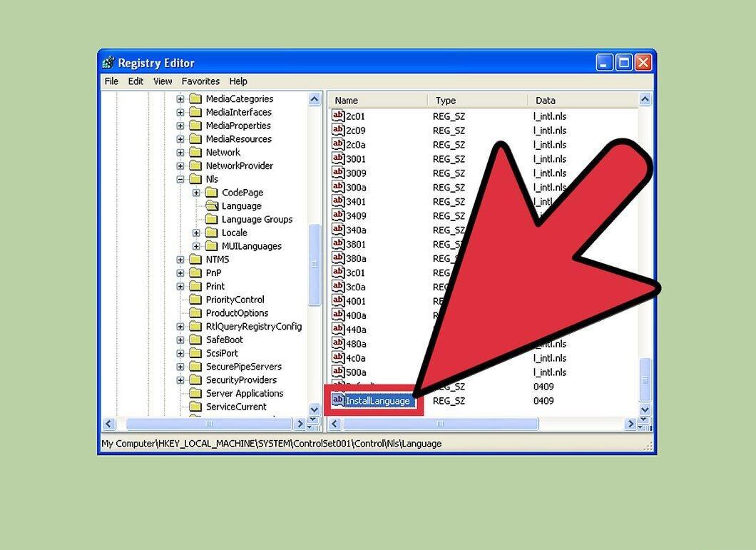The width and height of the screenshot is (756, 550).
Task: Select the 3001 string value icon
Action: click(338, 158)
